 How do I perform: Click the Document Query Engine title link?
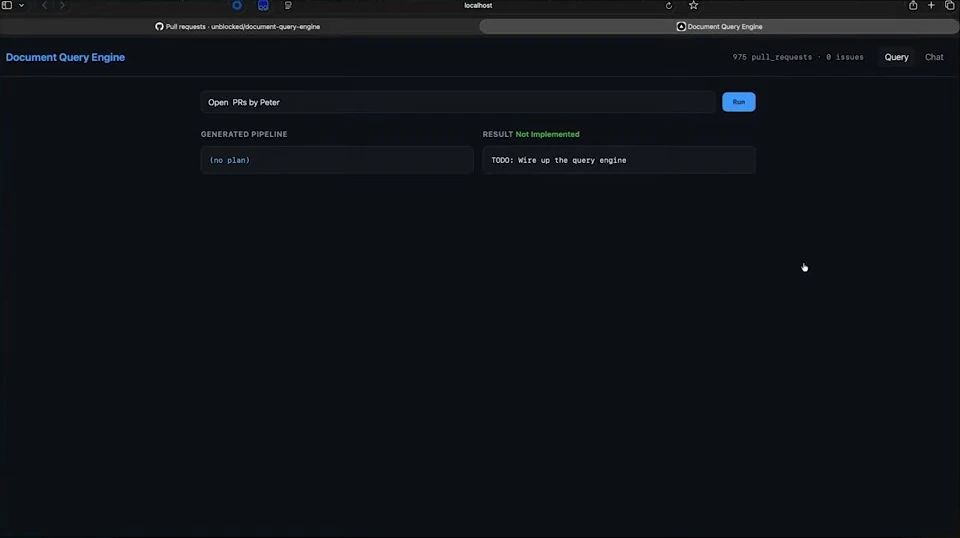click(66, 57)
